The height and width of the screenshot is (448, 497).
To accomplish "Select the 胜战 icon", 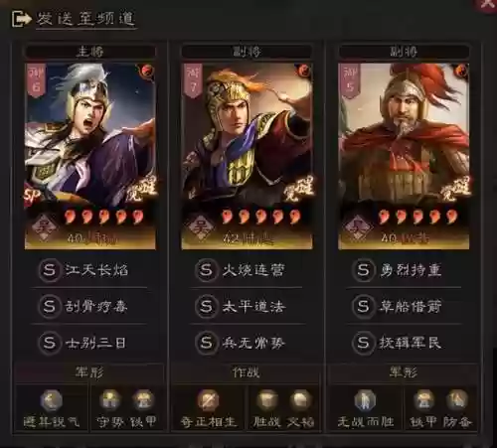I will 266,399.
